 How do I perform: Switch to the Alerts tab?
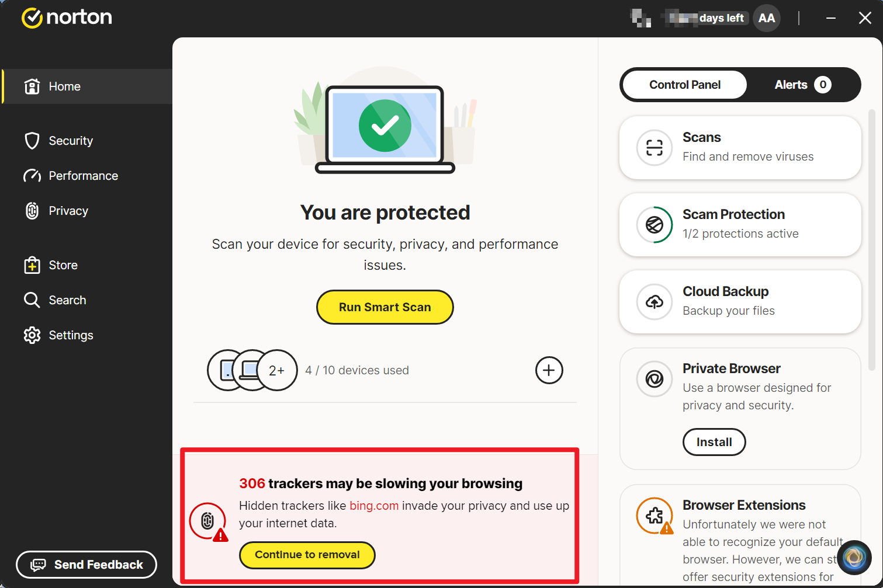click(x=802, y=85)
